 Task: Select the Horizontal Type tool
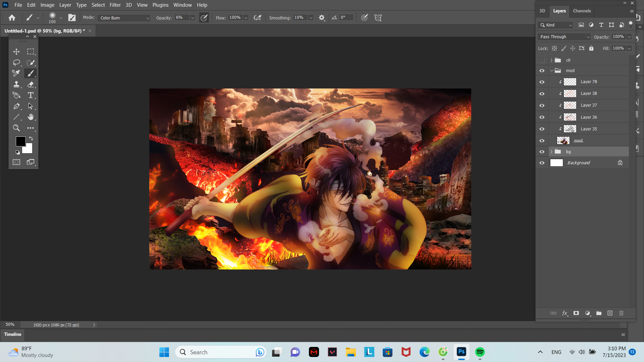[31, 96]
